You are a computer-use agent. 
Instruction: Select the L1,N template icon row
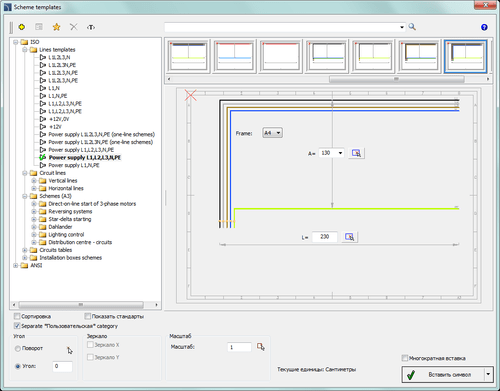pyautogui.click(x=50, y=88)
